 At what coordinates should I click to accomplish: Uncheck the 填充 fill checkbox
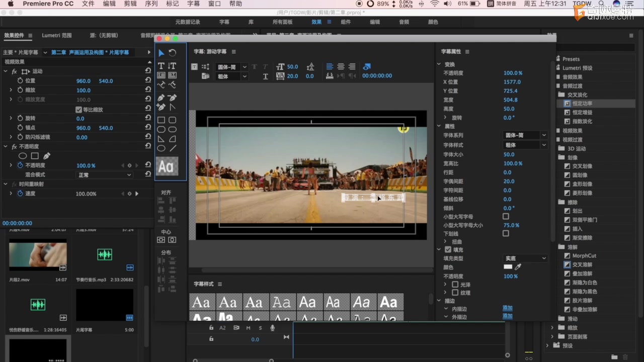click(448, 249)
